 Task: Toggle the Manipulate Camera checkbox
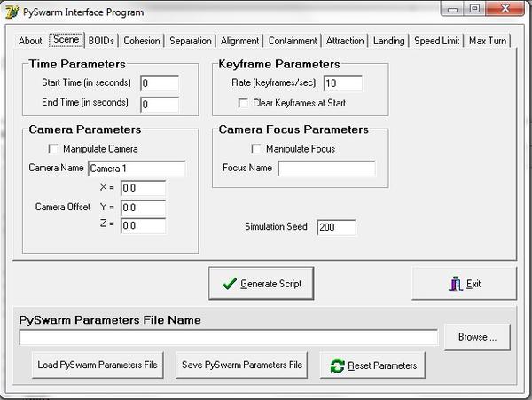point(54,149)
